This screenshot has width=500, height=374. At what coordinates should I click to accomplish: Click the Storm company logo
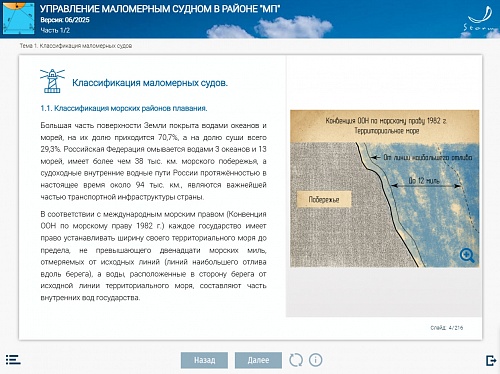pyautogui.click(x=480, y=19)
